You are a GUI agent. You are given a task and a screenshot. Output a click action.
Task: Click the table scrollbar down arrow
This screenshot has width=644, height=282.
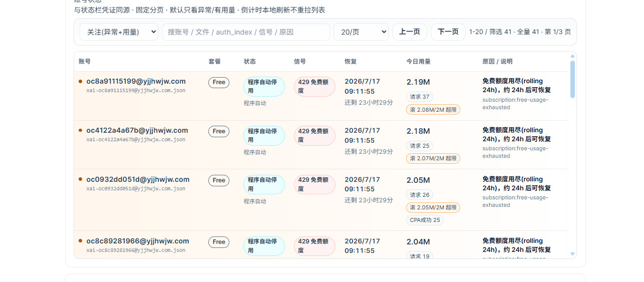tap(572, 254)
